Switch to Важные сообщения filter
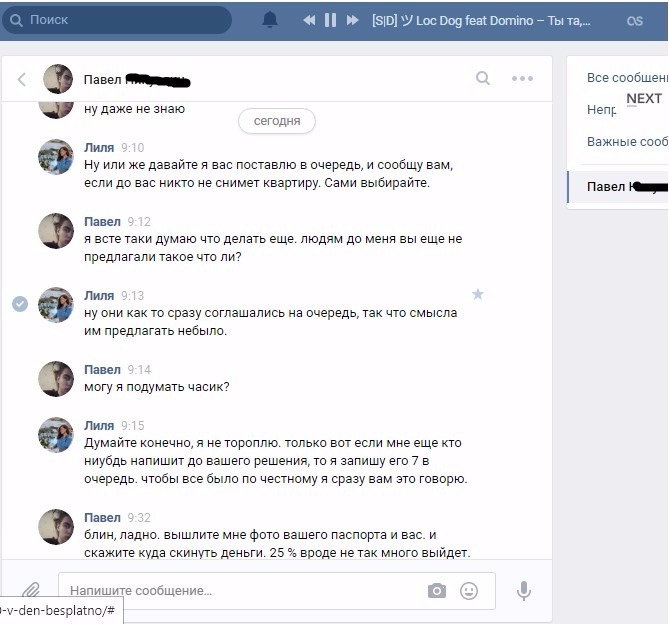Image resolution: width=669 pixels, height=624 pixels. (x=627, y=142)
